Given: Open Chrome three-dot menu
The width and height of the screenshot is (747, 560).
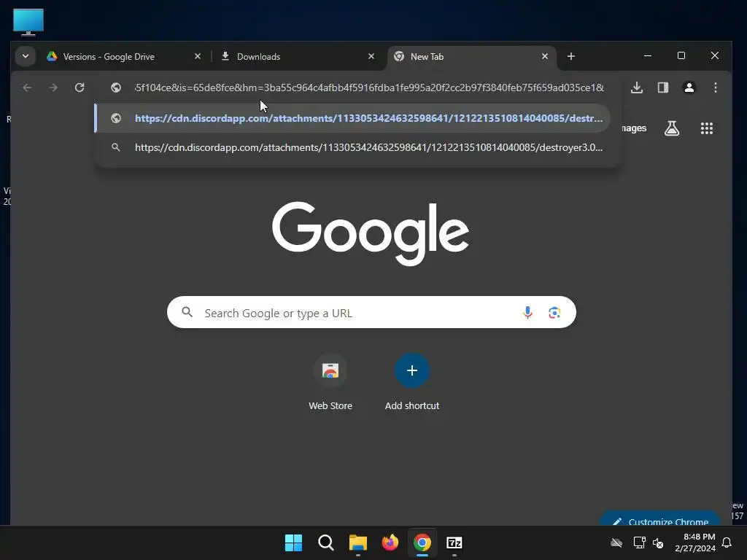Looking at the screenshot, I should 715,87.
